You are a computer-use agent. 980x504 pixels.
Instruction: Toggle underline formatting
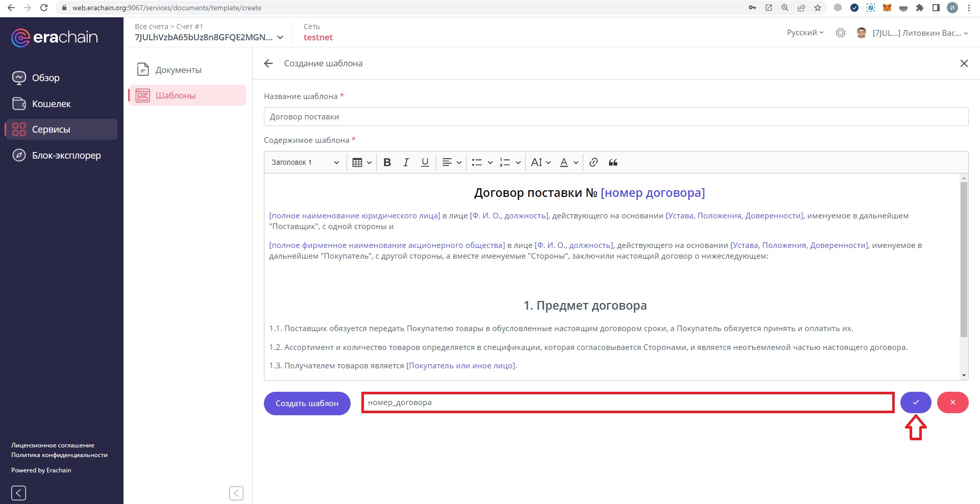click(x=425, y=162)
